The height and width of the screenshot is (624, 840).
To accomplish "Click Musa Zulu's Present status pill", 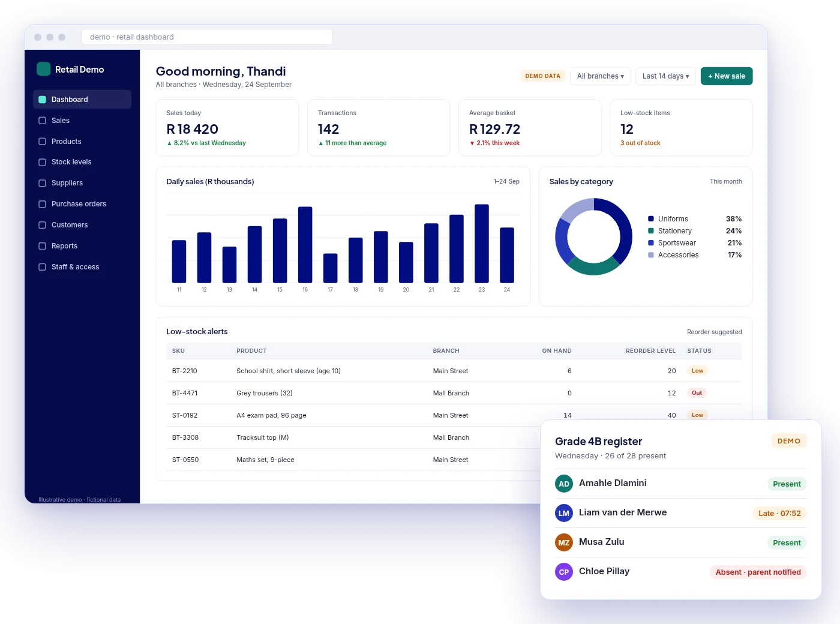I will (787, 543).
